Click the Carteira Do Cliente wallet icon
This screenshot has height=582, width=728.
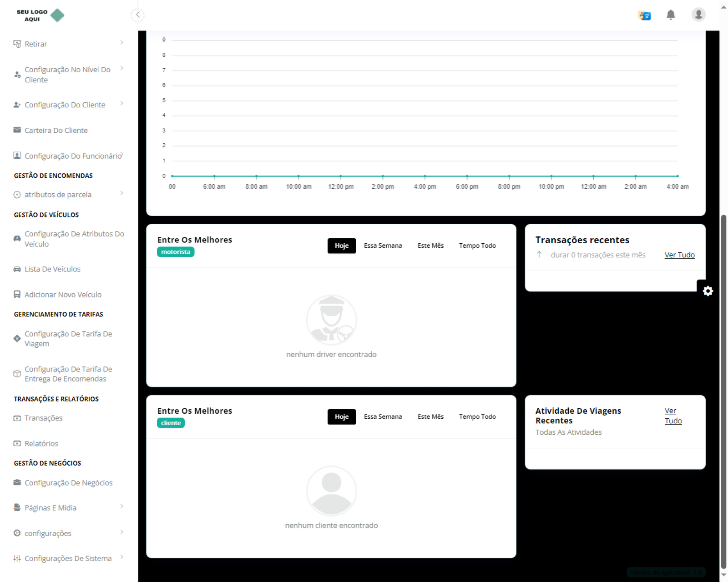click(17, 130)
